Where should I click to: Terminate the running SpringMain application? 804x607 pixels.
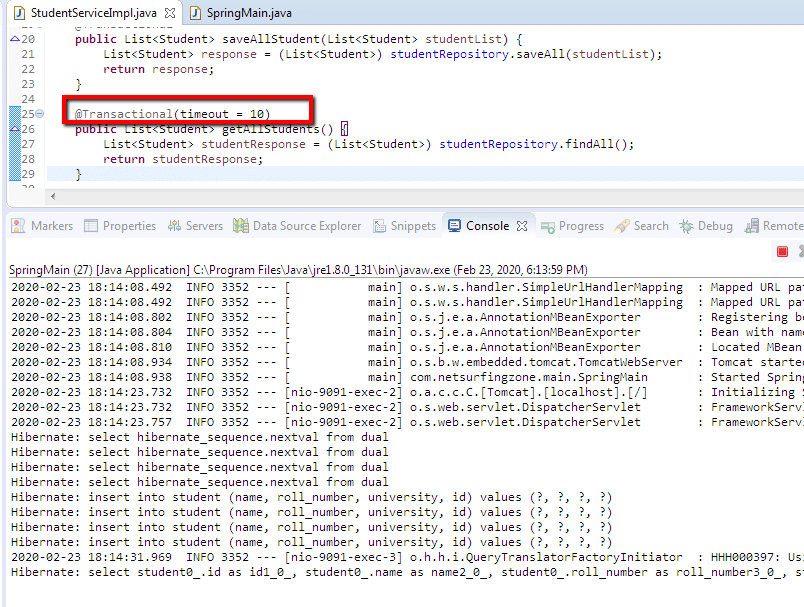(x=783, y=252)
